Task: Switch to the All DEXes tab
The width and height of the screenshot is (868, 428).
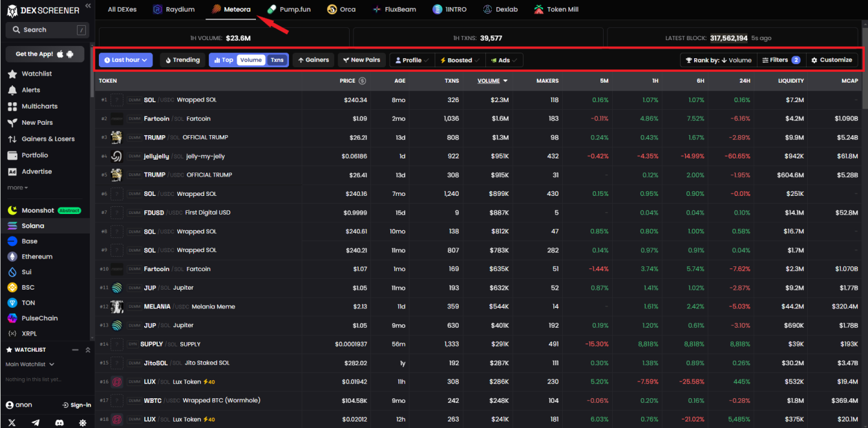Action: (122, 10)
